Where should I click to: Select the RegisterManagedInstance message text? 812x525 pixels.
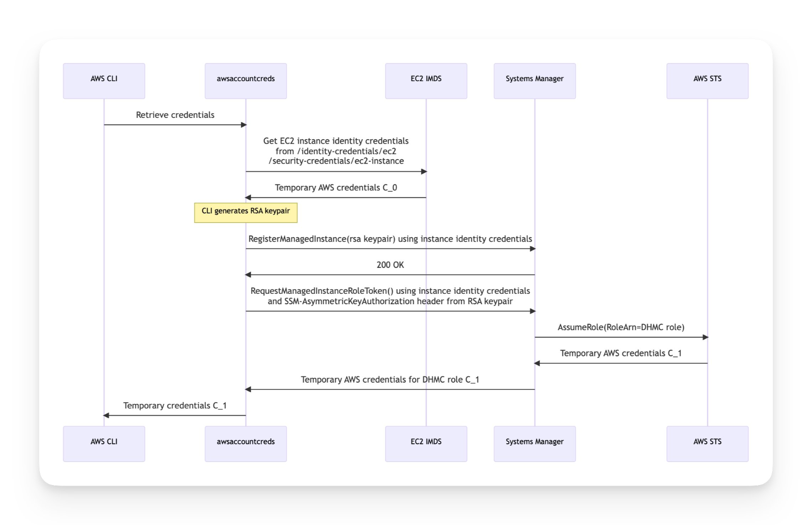(x=390, y=239)
